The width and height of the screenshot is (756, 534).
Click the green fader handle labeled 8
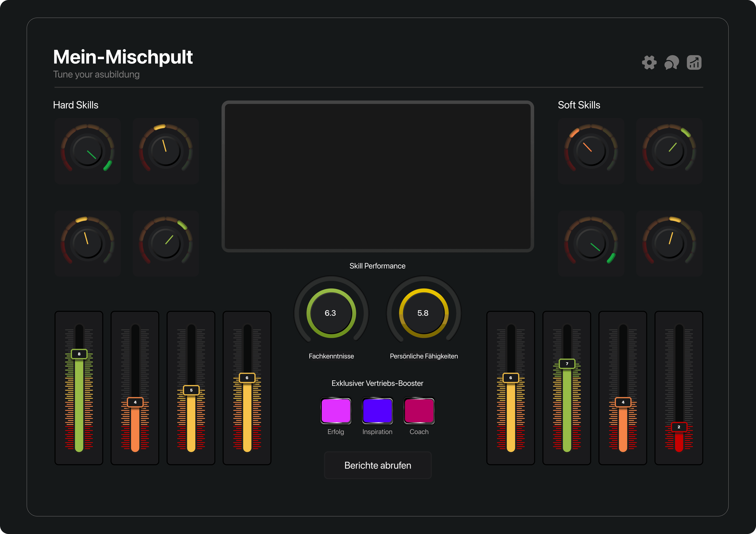tap(79, 354)
